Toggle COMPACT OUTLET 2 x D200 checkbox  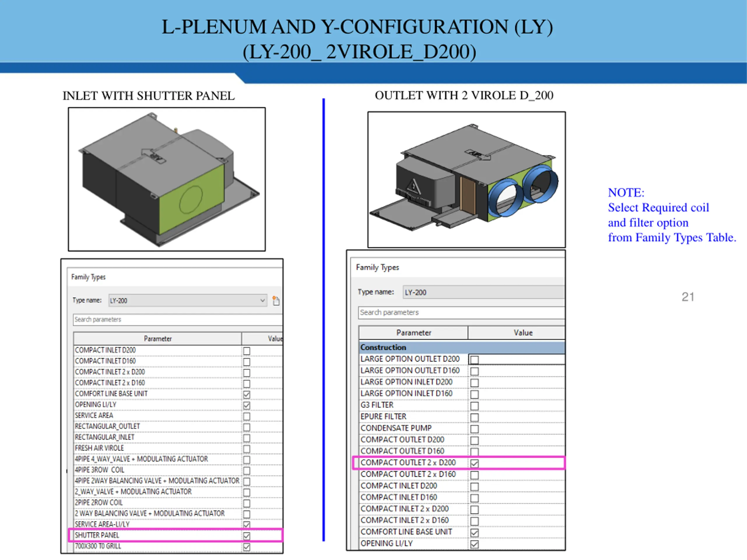click(x=474, y=463)
